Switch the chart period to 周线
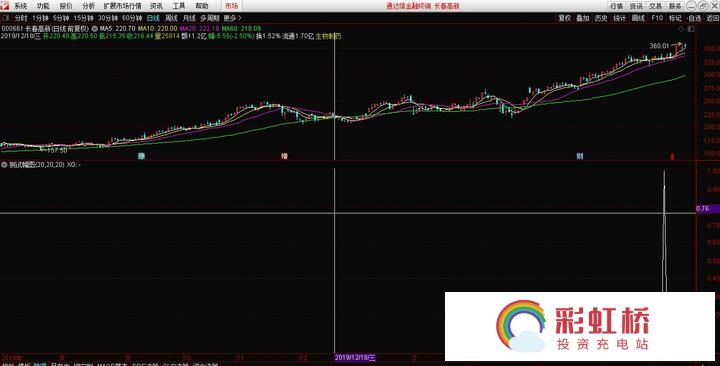Viewport: 720px width, 366px height. pyautogui.click(x=171, y=18)
